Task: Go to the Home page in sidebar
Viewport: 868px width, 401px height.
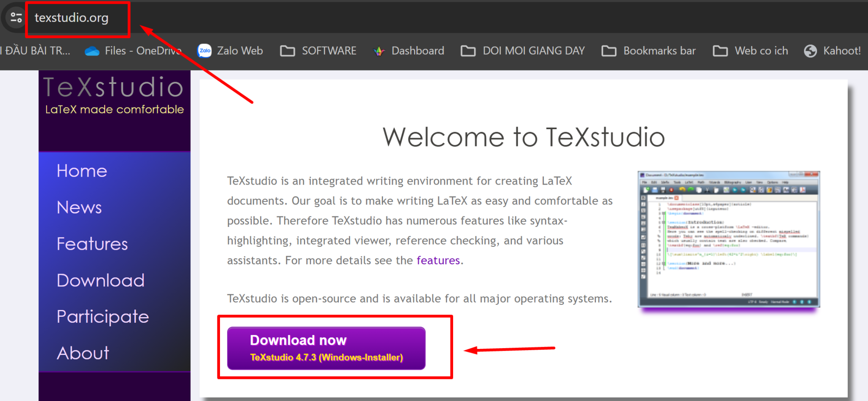Action: pyautogui.click(x=82, y=171)
